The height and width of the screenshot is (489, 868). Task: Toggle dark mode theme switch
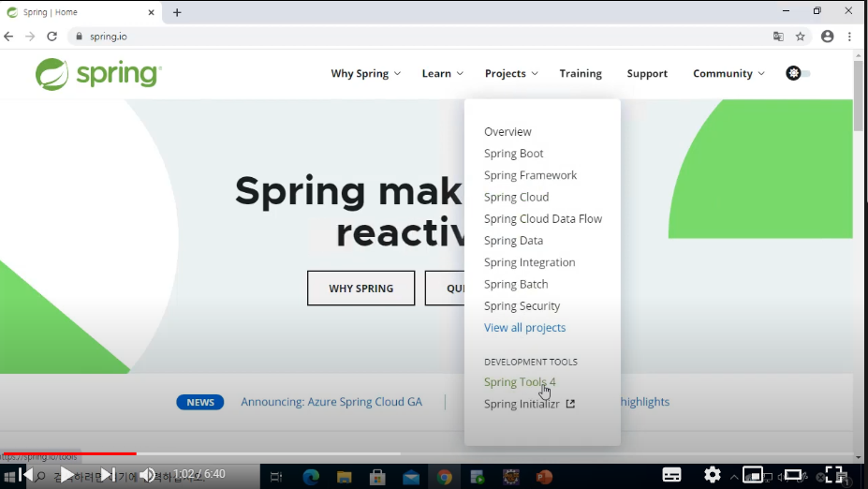799,73
